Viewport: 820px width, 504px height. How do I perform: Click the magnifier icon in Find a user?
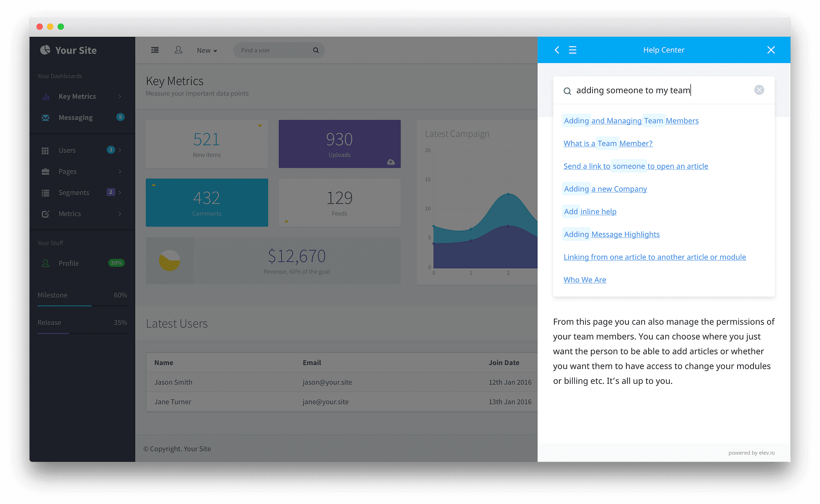click(316, 50)
